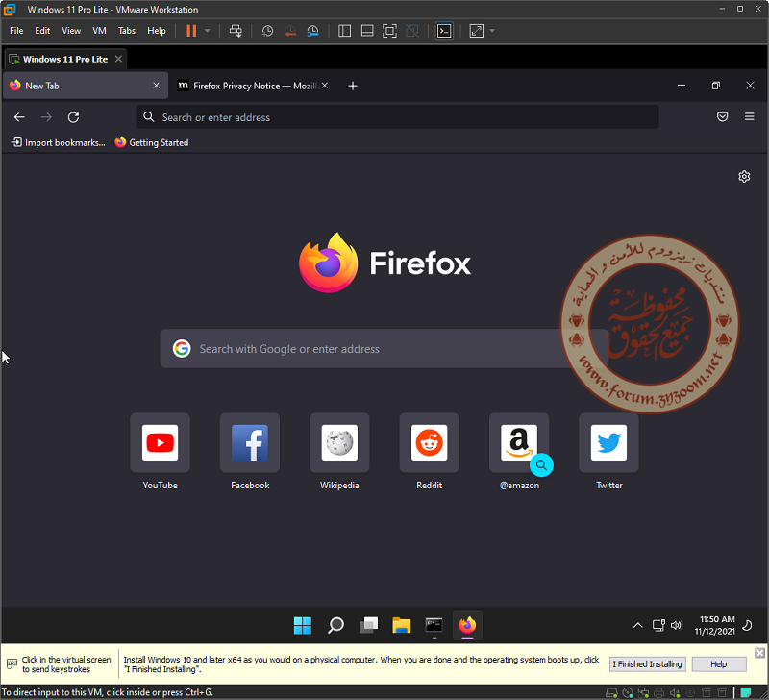Open the VMware View menu

pyautogui.click(x=71, y=31)
